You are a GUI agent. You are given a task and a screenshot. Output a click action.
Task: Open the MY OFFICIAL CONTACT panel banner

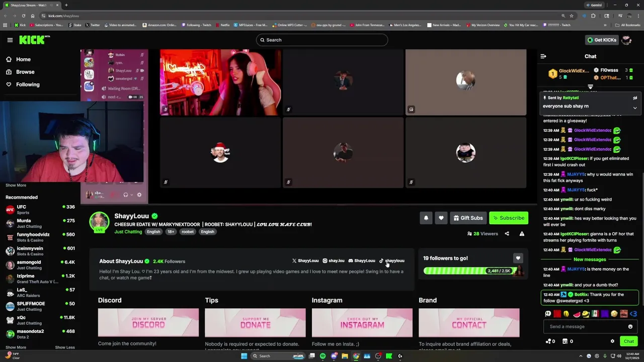coord(469,322)
